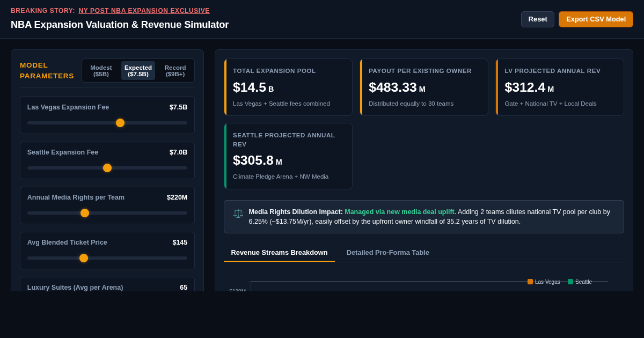Click the simulator title heading

(x=120, y=25)
